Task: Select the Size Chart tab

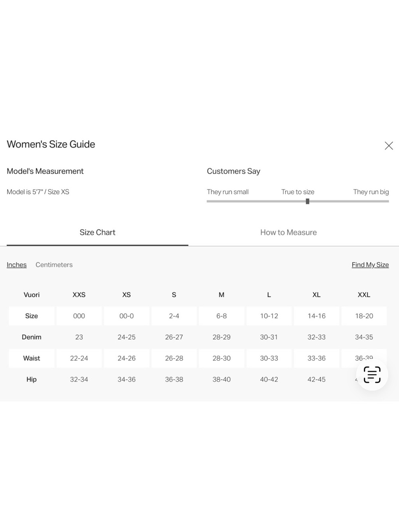Action: coord(97,232)
